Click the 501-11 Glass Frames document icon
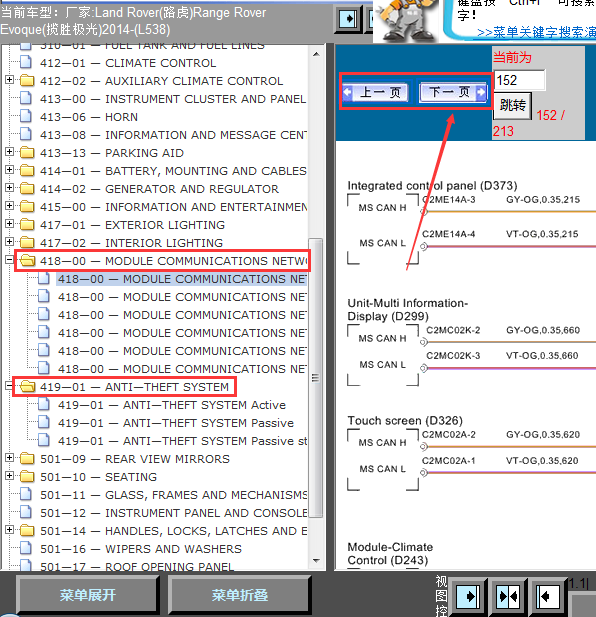Screen dimensions: 596x617 26,495
